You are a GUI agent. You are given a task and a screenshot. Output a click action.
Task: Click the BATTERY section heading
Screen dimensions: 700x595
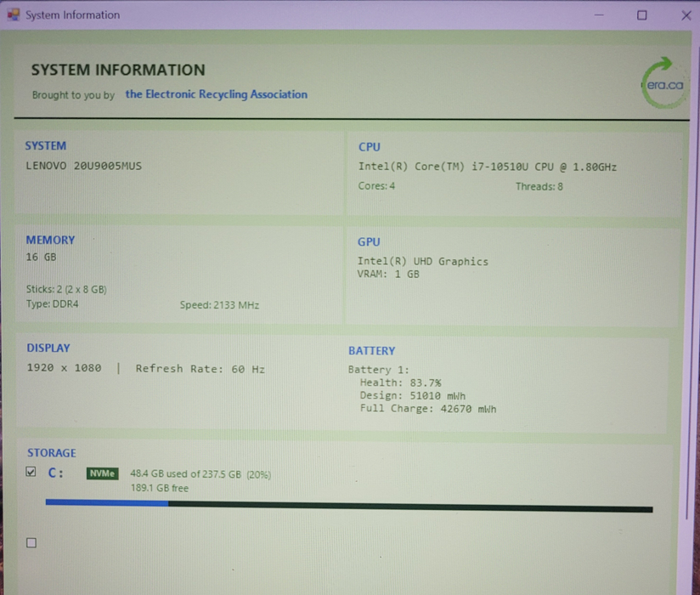click(371, 351)
